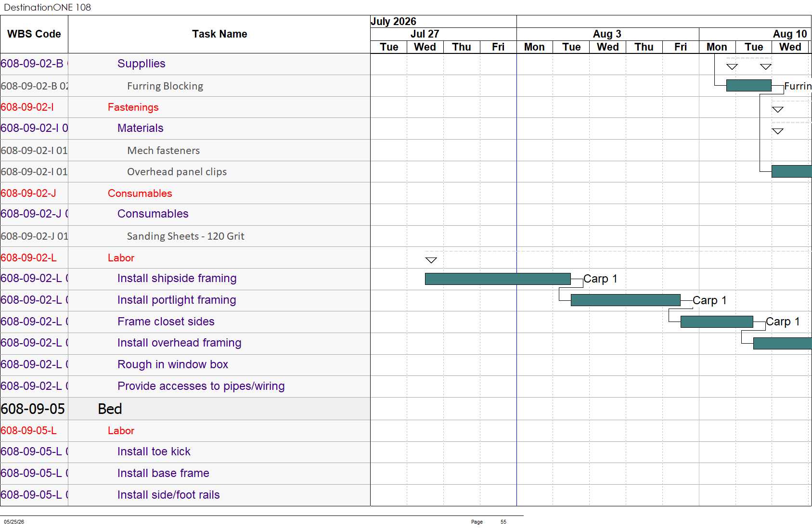This screenshot has width=812, height=528.
Task: Select the Overhead panel clips Gantt bar
Action: (791, 171)
